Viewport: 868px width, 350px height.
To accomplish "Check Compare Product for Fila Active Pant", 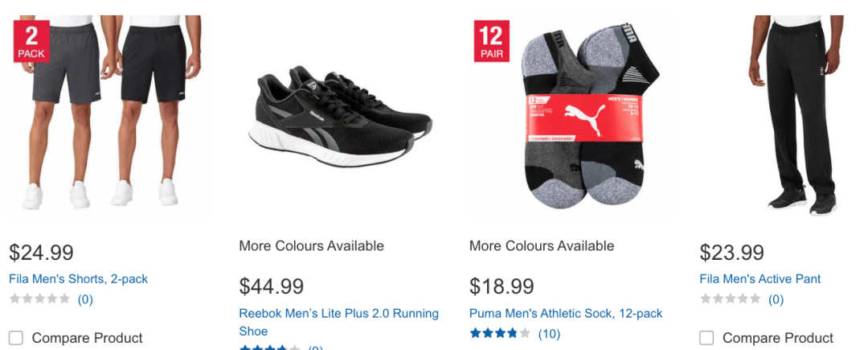I will (x=706, y=338).
